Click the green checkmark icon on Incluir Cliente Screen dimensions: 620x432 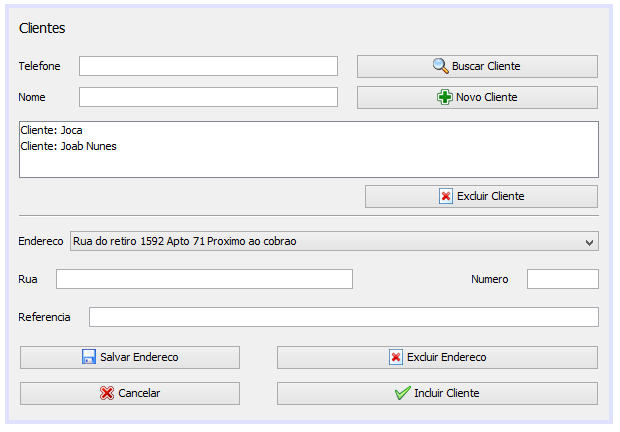[403, 393]
